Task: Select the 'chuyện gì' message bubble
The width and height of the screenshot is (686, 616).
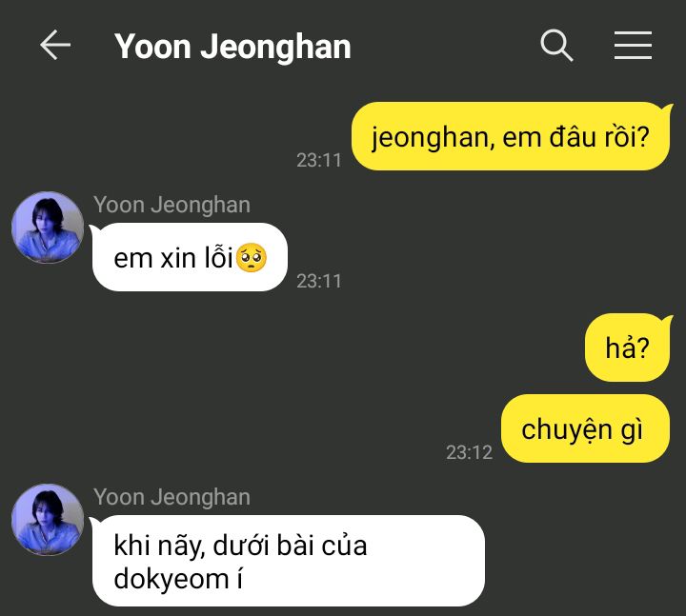Action: [585, 428]
